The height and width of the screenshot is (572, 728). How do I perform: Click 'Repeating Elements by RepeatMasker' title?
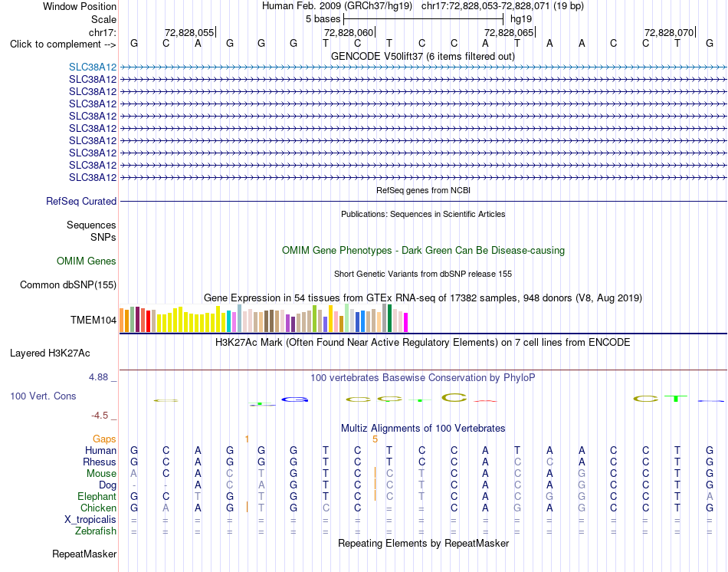(x=423, y=543)
